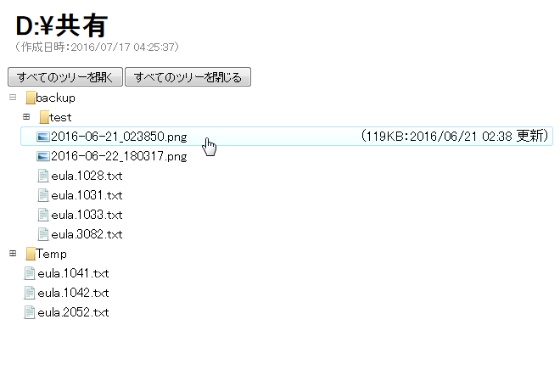
Task: Click image icon of 2016-06-21_023850.png
Action: click(43, 137)
